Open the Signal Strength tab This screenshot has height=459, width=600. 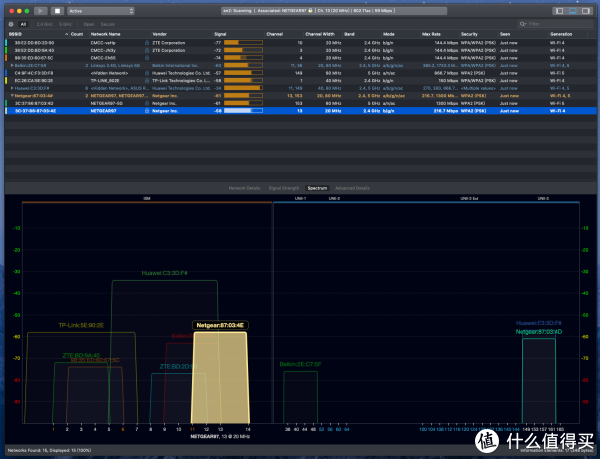coord(283,188)
